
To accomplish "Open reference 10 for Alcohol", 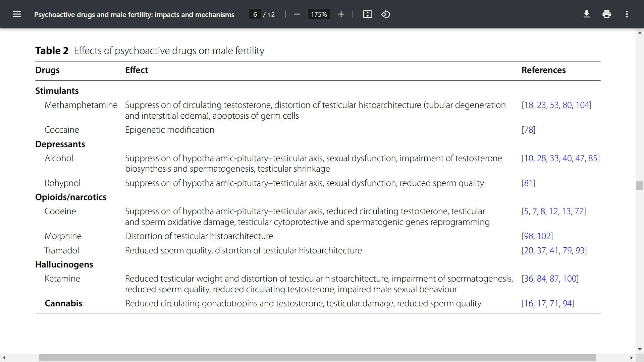I will (x=529, y=158).
